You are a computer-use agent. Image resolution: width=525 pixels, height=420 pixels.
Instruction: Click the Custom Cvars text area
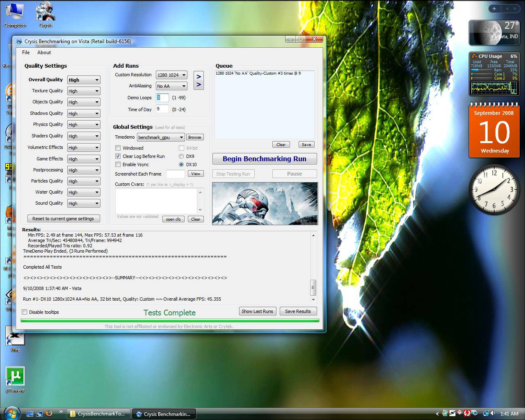[x=156, y=201]
